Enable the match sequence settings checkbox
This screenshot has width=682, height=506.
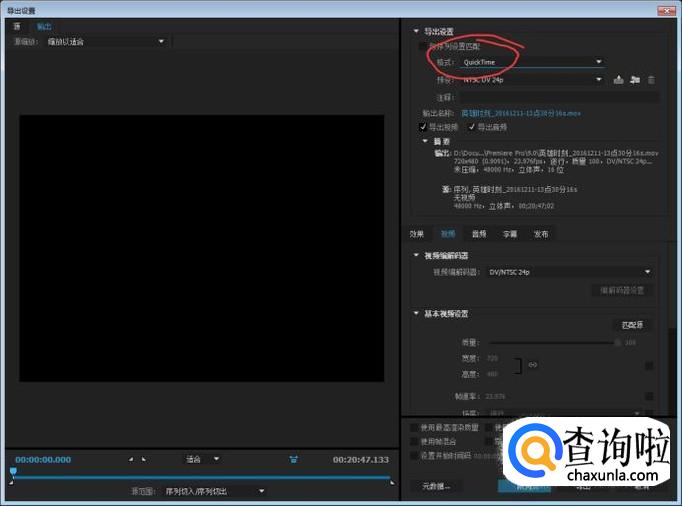point(422,46)
